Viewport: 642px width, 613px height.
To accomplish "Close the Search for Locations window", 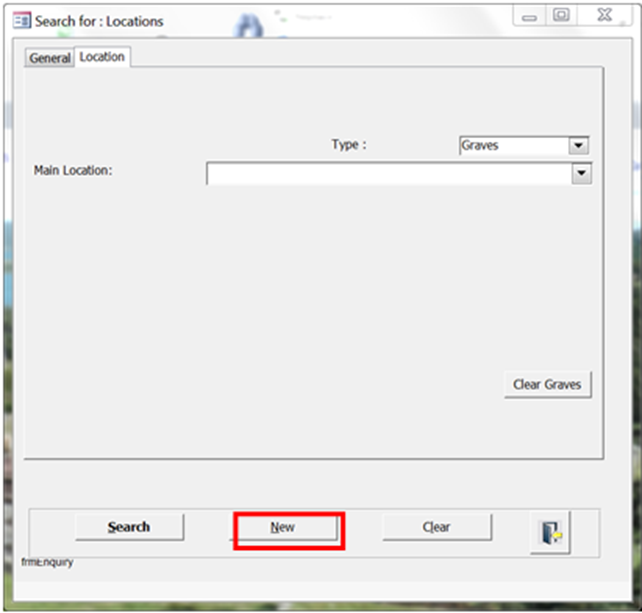I will [x=604, y=16].
